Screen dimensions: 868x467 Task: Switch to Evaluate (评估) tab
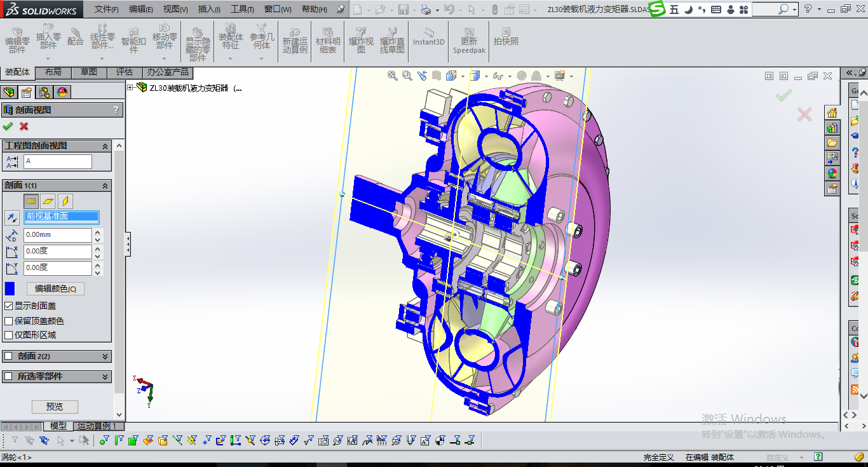tap(125, 72)
